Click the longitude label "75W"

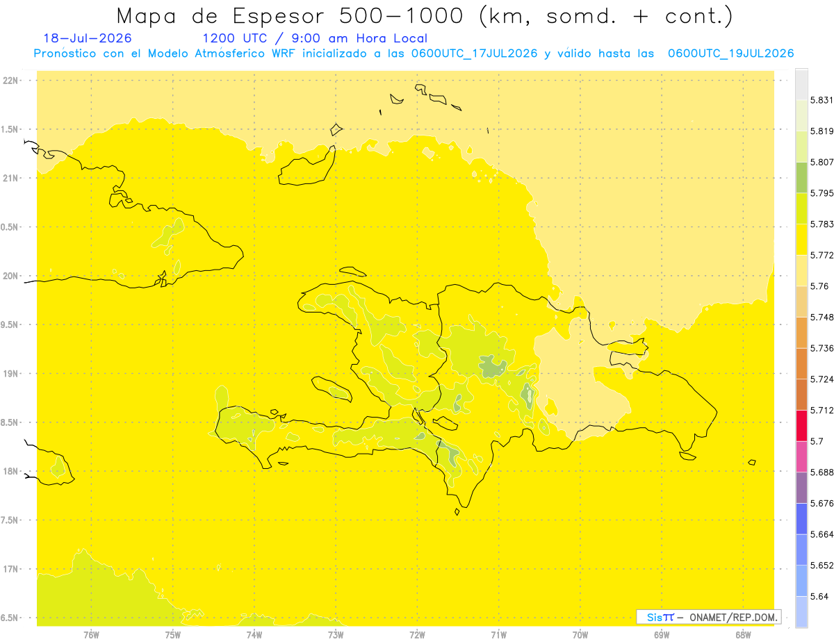(x=172, y=634)
